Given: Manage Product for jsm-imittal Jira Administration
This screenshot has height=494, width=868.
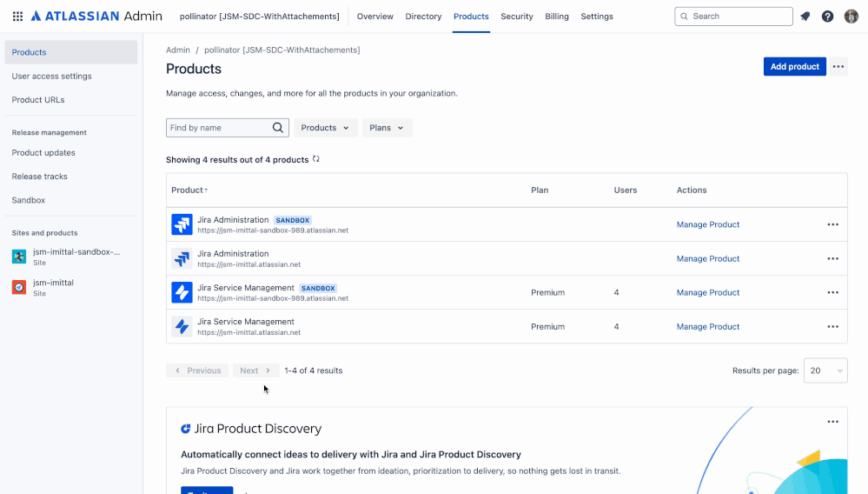Looking at the screenshot, I should coord(708,258).
